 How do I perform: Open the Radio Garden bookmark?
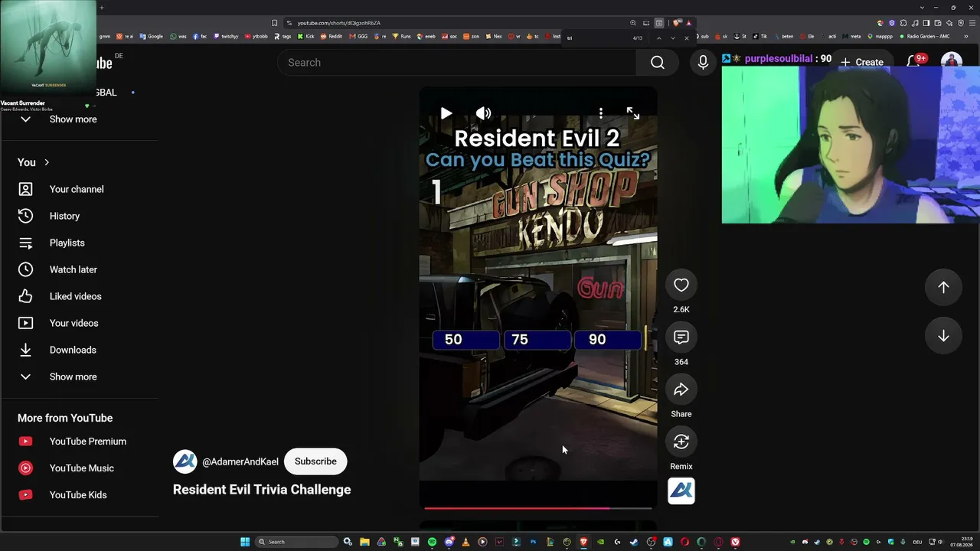[925, 36]
